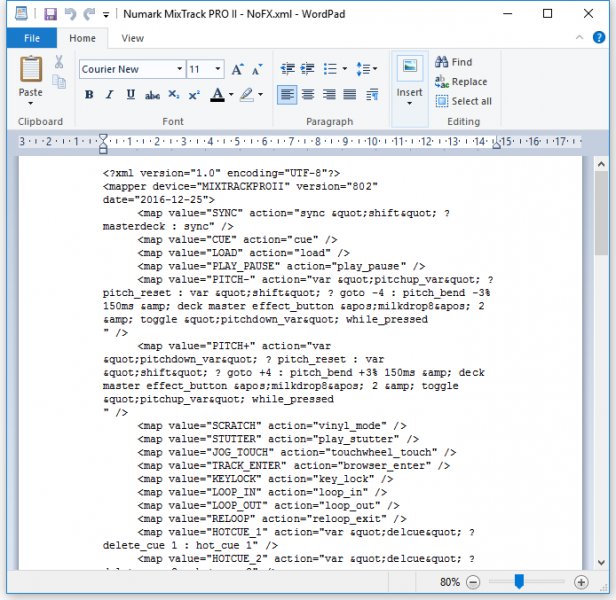This screenshot has height=600, width=616.
Task: Click the Copy icon
Action: pos(59,82)
